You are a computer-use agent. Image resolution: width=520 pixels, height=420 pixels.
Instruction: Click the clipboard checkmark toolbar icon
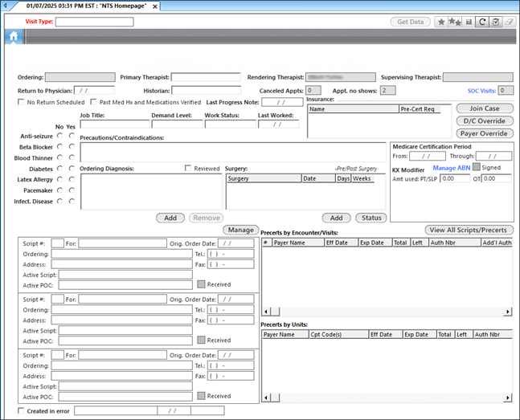(x=496, y=22)
